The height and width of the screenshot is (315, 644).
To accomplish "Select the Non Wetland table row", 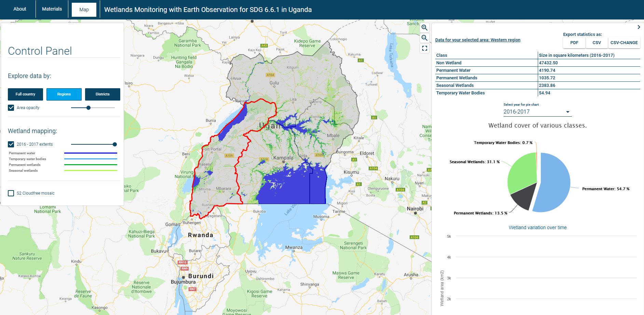I will click(538, 63).
